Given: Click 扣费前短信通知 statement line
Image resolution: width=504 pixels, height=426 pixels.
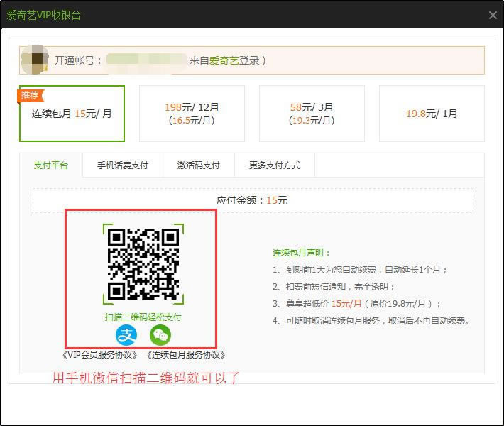Looking at the screenshot, I should pos(334,286).
